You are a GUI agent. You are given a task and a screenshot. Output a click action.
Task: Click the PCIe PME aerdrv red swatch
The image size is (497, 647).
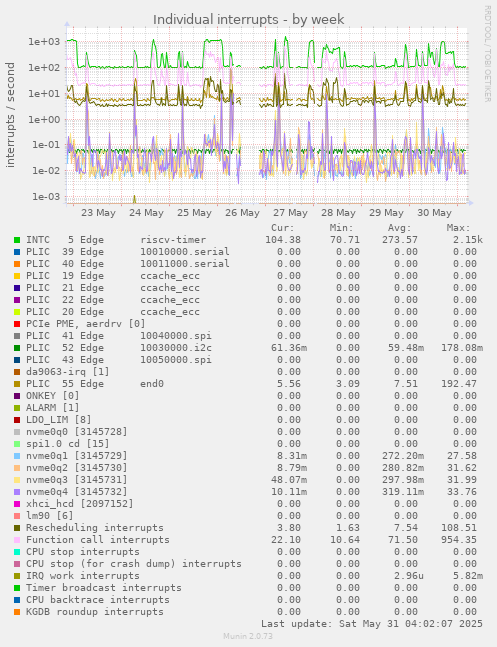point(17,324)
